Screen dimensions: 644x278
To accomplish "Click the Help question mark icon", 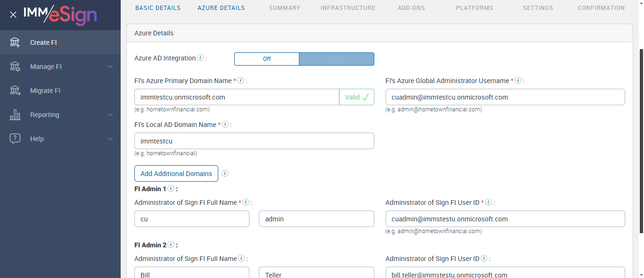I will click(15, 139).
